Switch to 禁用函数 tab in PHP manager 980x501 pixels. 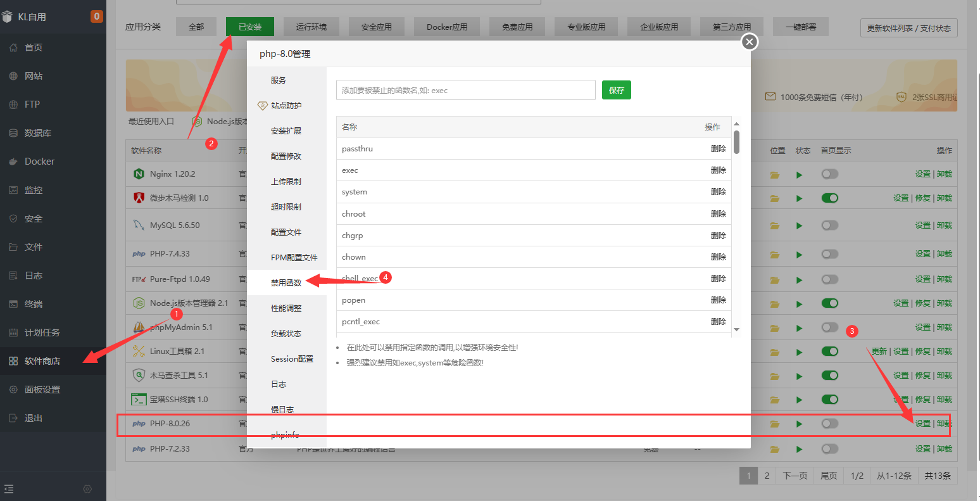(286, 282)
